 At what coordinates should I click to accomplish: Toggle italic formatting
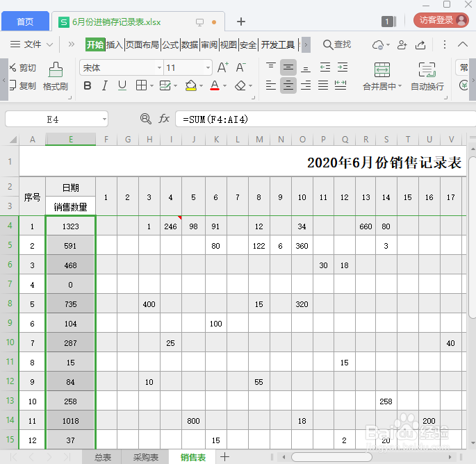pyautogui.click(x=105, y=86)
